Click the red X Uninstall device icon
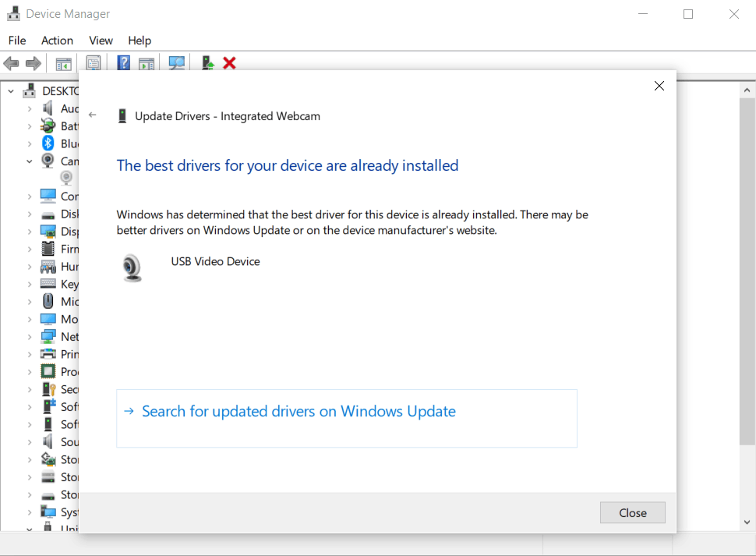Image resolution: width=756 pixels, height=556 pixels. pyautogui.click(x=229, y=63)
